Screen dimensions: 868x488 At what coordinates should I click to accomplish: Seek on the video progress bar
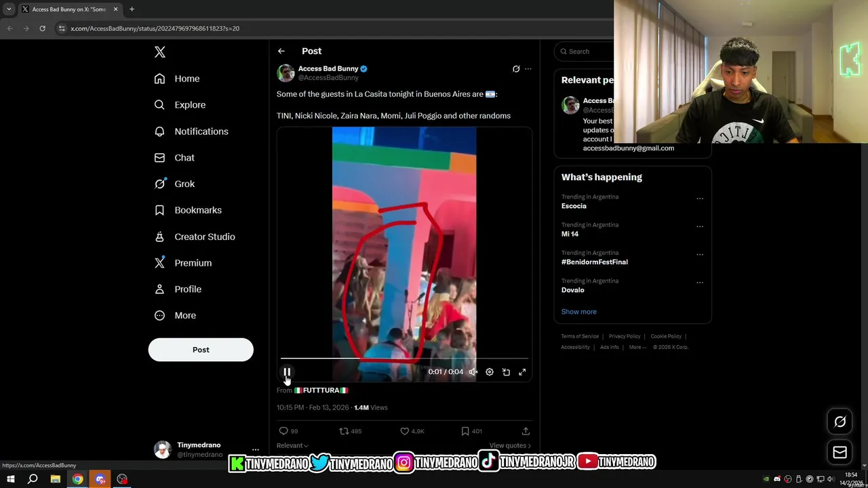tap(404, 358)
